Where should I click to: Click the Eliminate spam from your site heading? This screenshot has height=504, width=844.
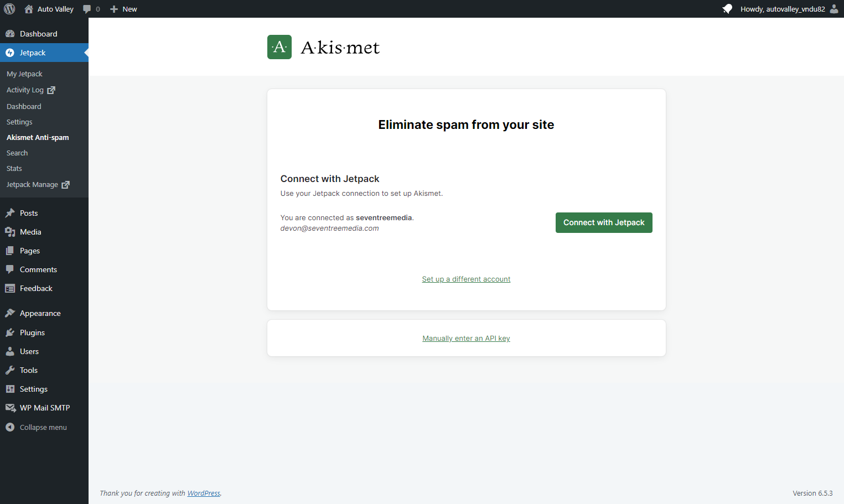click(x=466, y=124)
